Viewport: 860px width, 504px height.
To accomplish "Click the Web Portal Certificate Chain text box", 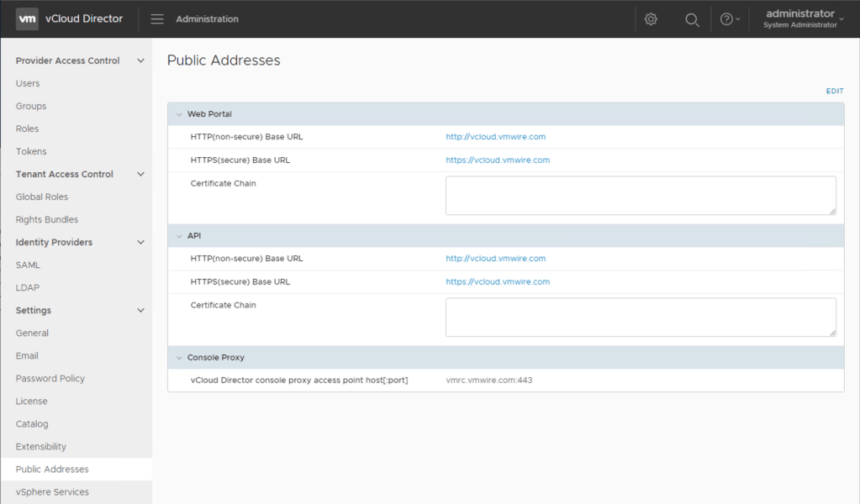I will click(x=640, y=195).
